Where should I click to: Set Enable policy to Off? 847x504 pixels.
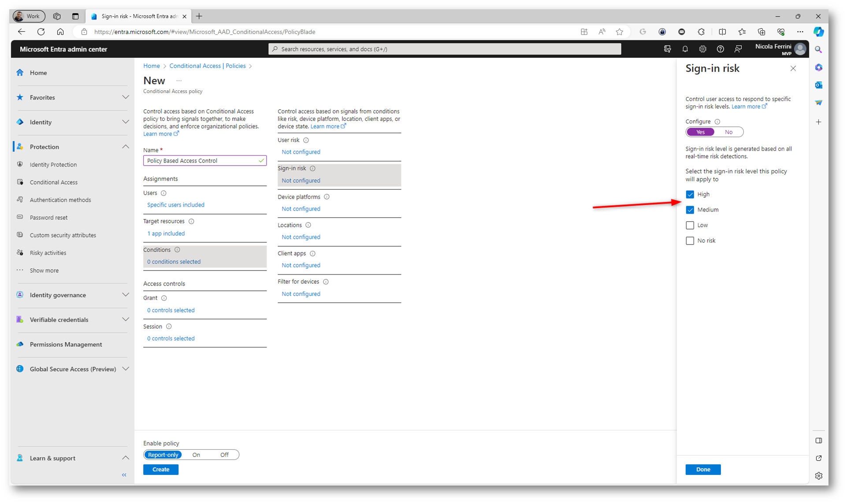tap(224, 455)
